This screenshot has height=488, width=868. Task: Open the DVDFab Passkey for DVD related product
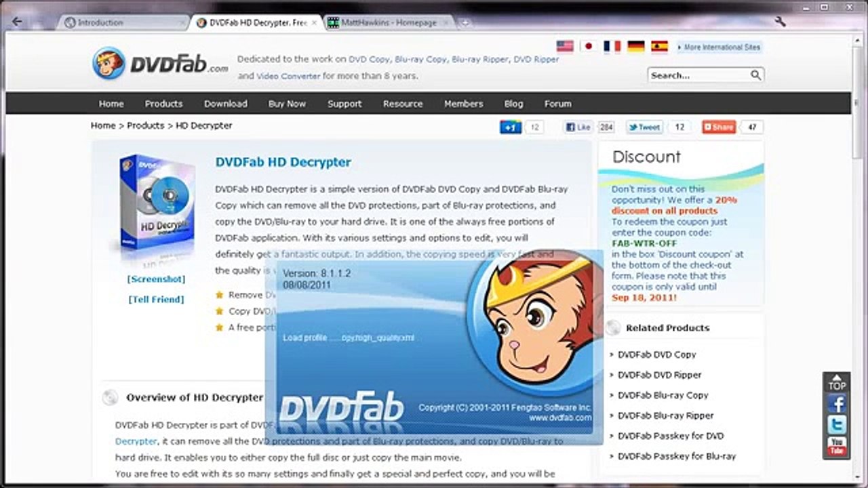(671, 436)
